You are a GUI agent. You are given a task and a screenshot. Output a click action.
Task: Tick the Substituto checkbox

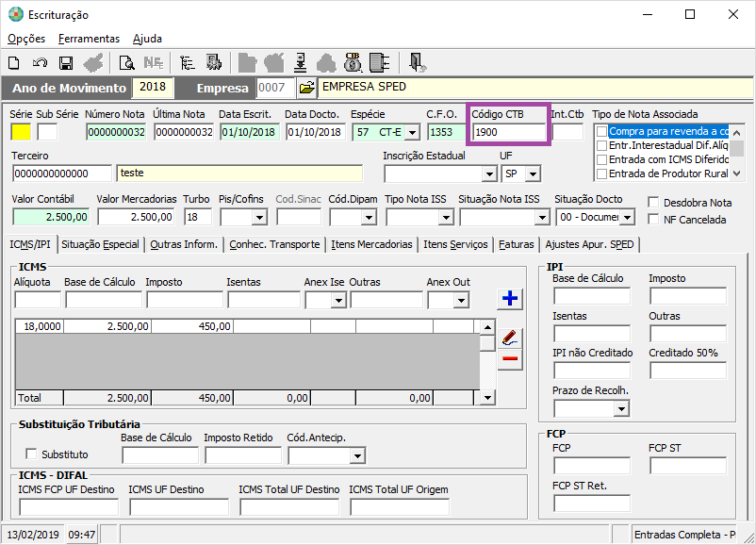(x=31, y=454)
